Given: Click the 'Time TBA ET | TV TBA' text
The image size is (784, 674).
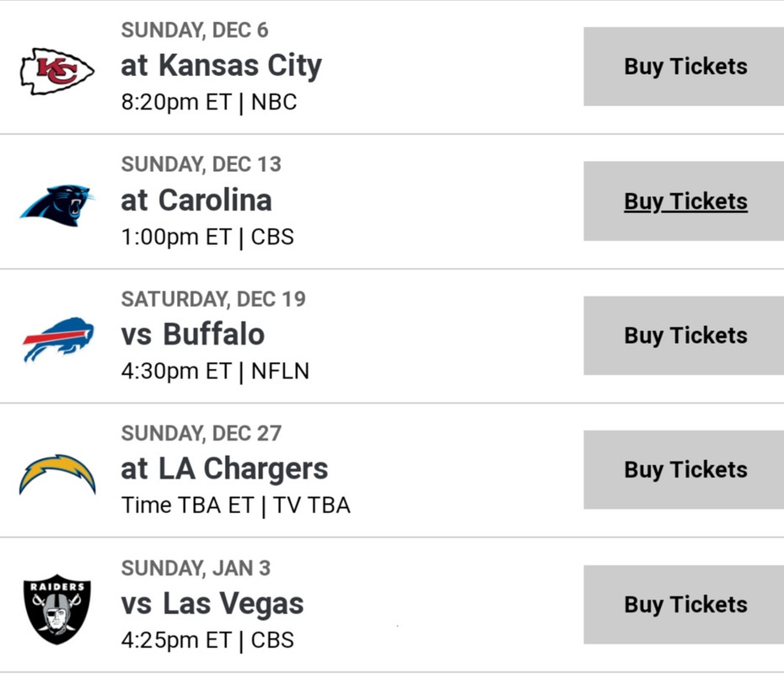Looking at the screenshot, I should pyautogui.click(x=236, y=505).
